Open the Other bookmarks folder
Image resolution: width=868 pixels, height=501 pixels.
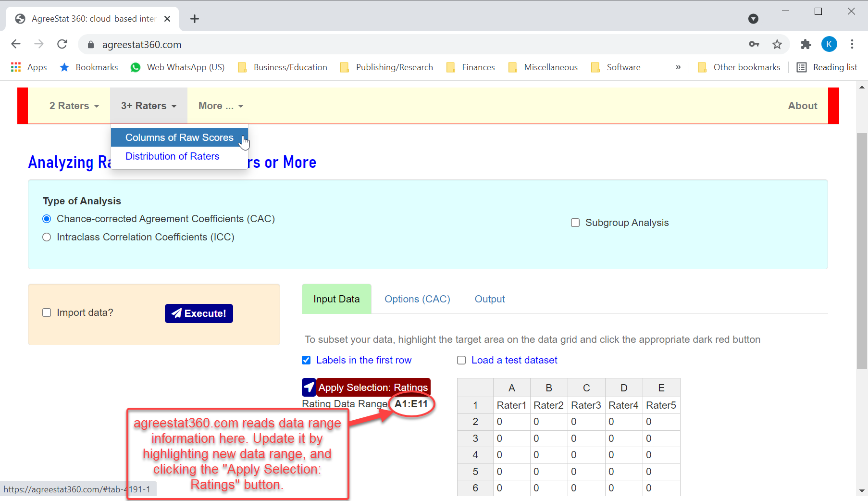pyautogui.click(x=739, y=67)
